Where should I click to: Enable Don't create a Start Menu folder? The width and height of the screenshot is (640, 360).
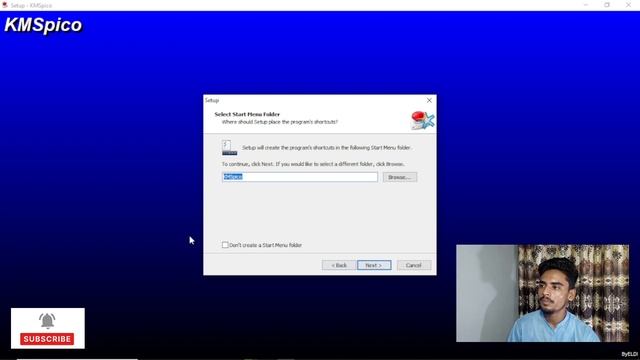tap(225, 245)
